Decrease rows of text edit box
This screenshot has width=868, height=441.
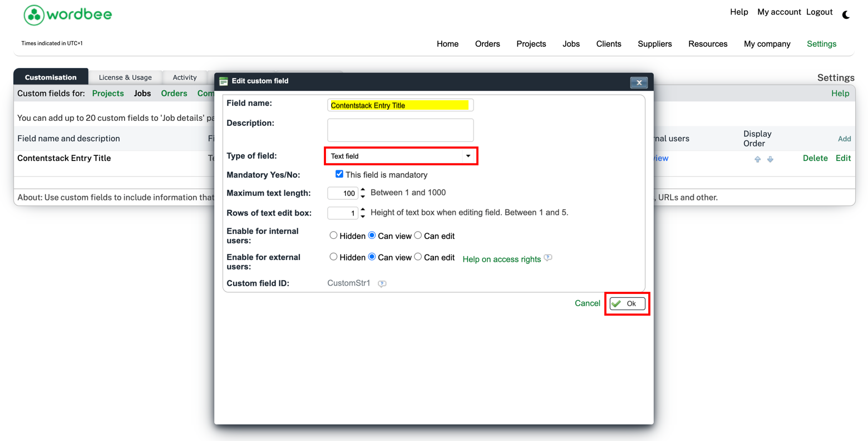point(363,217)
